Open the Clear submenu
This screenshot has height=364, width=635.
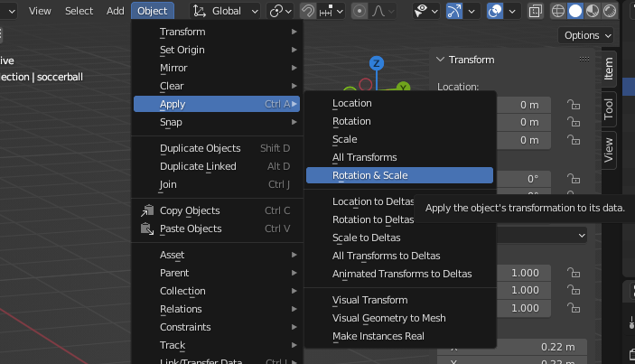217,86
